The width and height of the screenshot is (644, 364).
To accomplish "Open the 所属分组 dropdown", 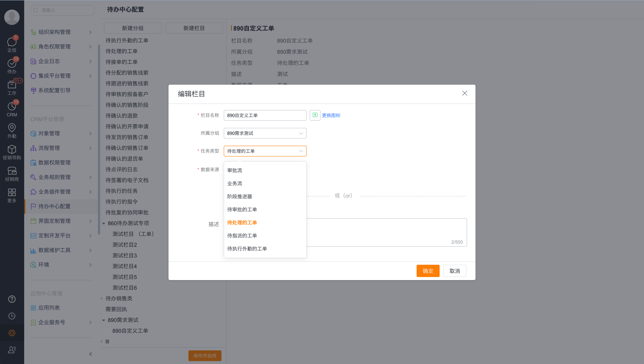I will point(265,133).
